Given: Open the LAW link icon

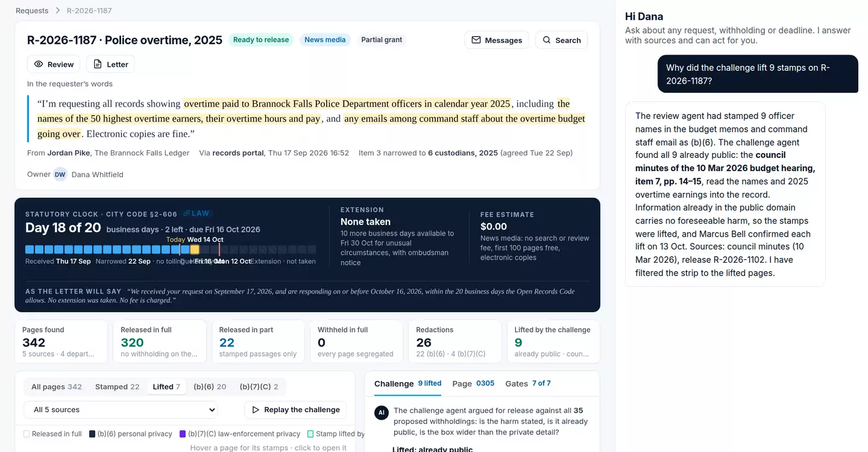Looking at the screenshot, I should [187, 213].
